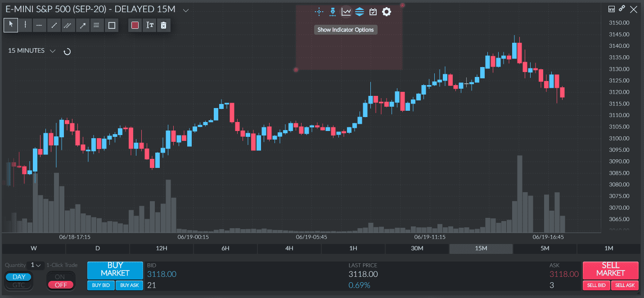Screen dimensions: 644x298
Task: Click the SELL BID button
Action: 596,285
